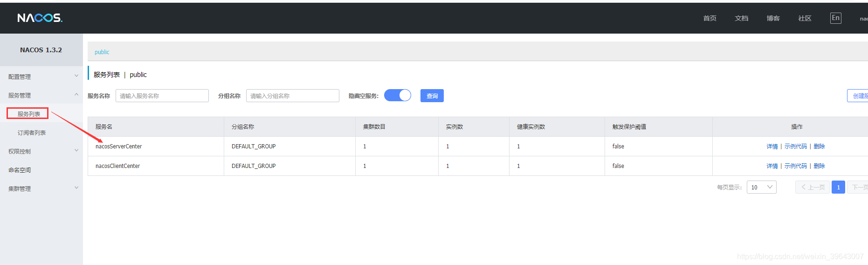Collapse the 服务管理 menu chevron
Image resolution: width=868 pixels, height=265 pixels.
[x=76, y=95]
